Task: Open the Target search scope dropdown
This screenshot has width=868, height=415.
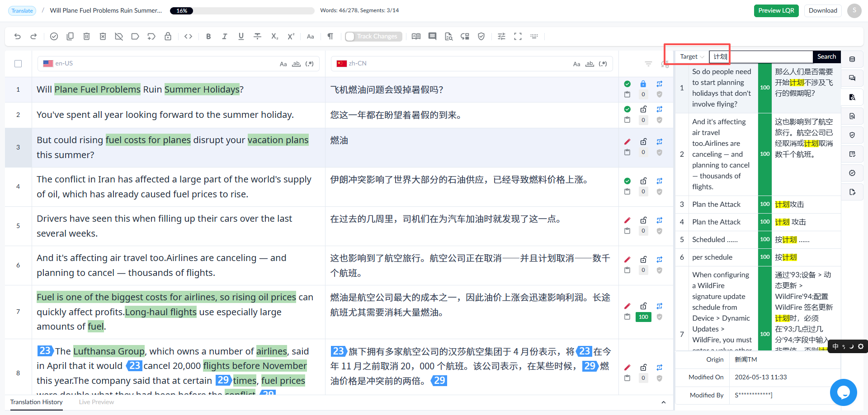Action: (692, 56)
